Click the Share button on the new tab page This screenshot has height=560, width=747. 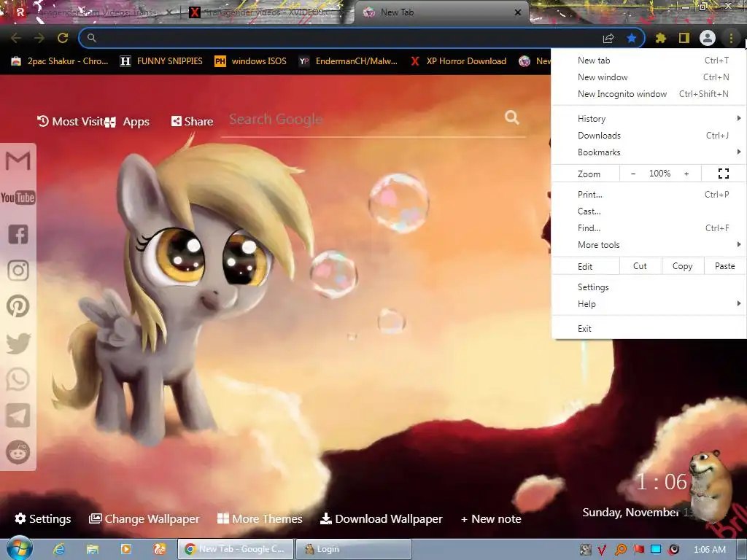pyautogui.click(x=192, y=122)
